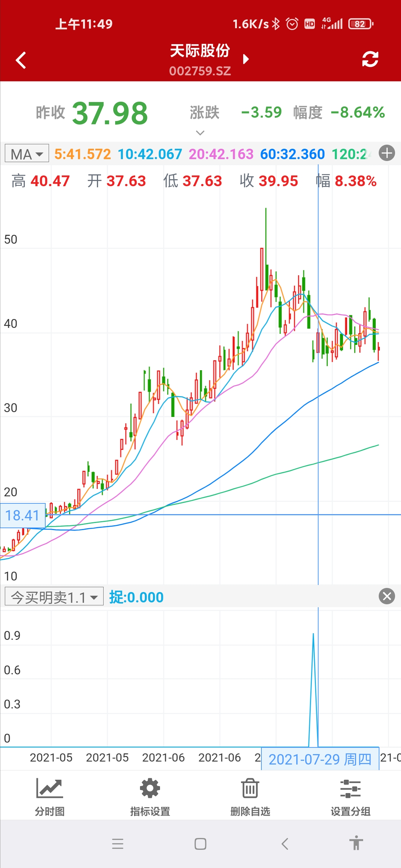Add a new indicator with plus icon

387,153
